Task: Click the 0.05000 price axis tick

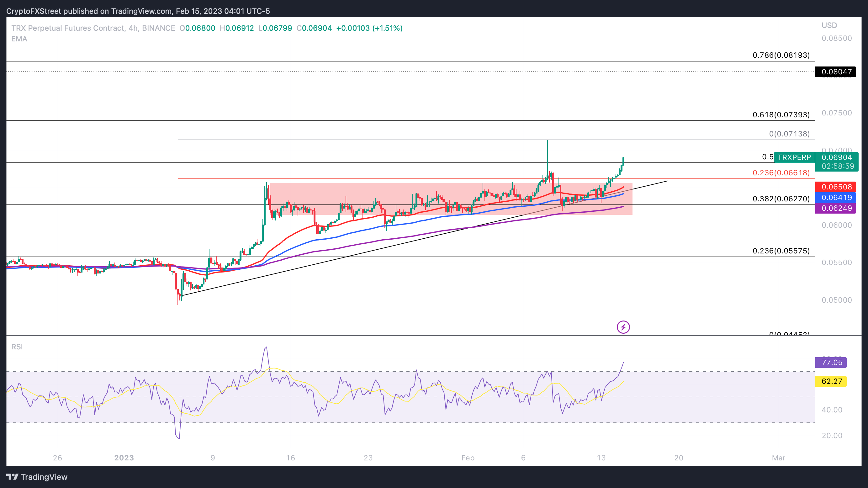Action: click(836, 300)
